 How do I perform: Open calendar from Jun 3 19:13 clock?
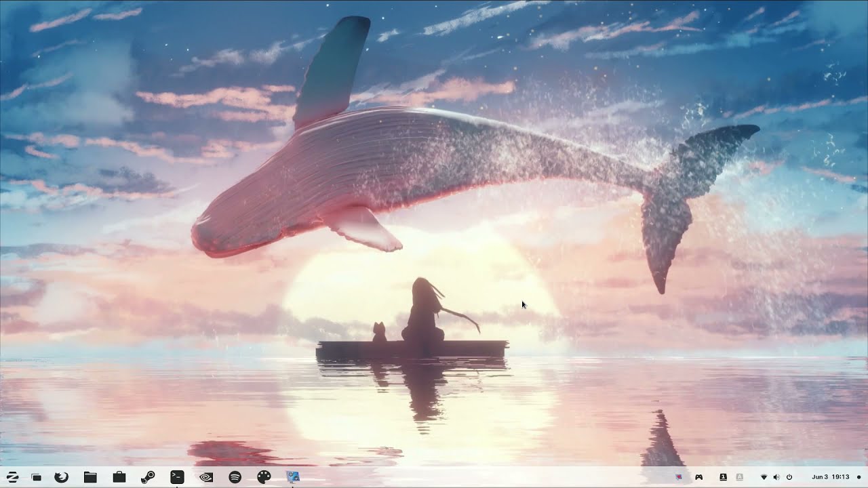(831, 477)
